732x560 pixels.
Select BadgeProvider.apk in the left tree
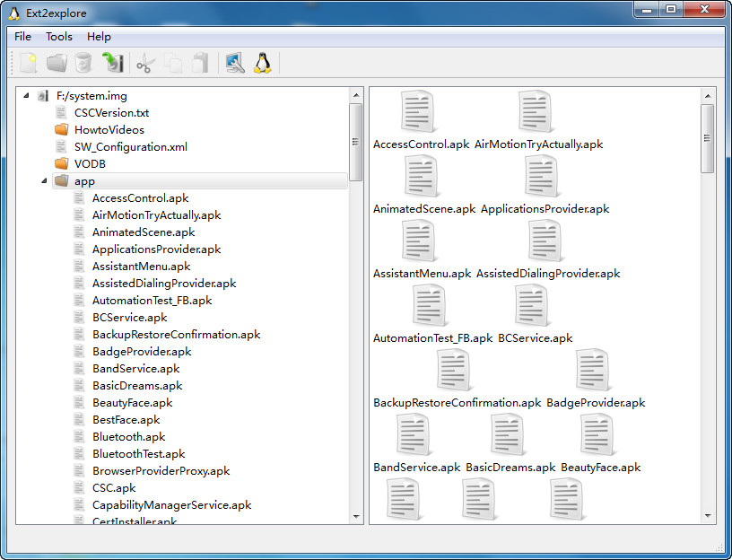(142, 351)
